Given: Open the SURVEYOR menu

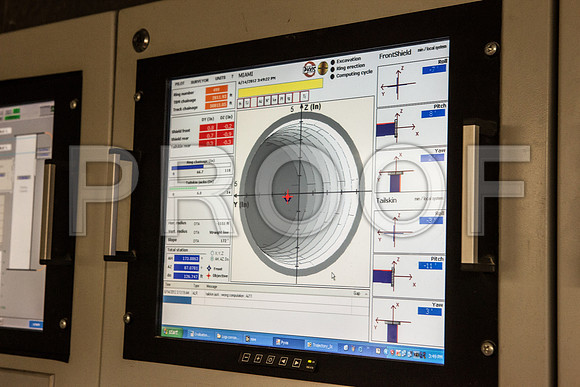Looking at the screenshot, I should pyautogui.click(x=199, y=81).
